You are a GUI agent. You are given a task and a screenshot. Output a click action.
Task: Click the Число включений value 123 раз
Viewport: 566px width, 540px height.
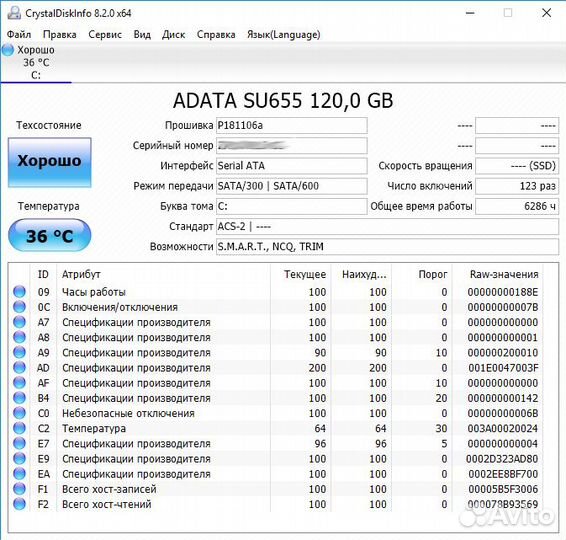(517, 186)
